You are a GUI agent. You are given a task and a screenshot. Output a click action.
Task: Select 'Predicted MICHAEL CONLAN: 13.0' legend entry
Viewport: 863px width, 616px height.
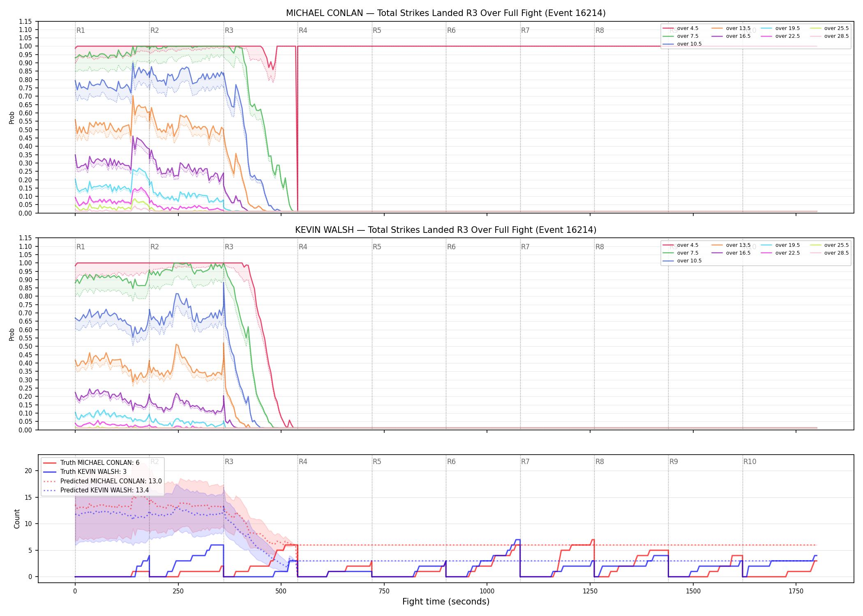pyautogui.click(x=102, y=481)
